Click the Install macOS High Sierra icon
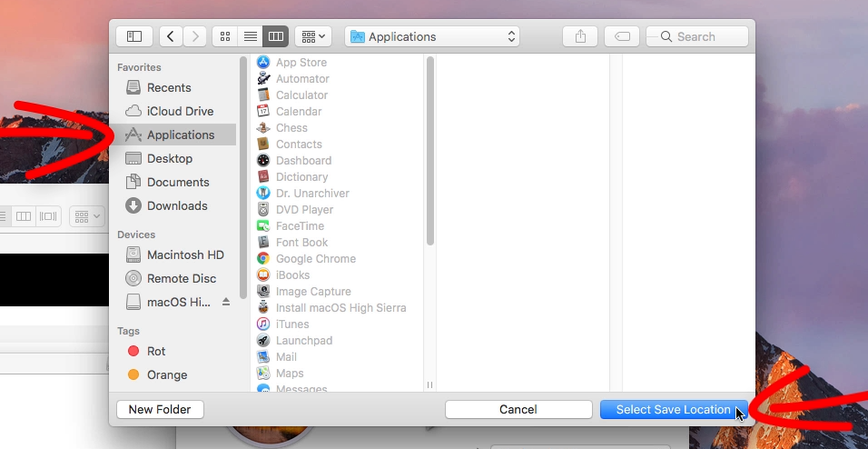This screenshot has width=868, height=449. [x=263, y=307]
